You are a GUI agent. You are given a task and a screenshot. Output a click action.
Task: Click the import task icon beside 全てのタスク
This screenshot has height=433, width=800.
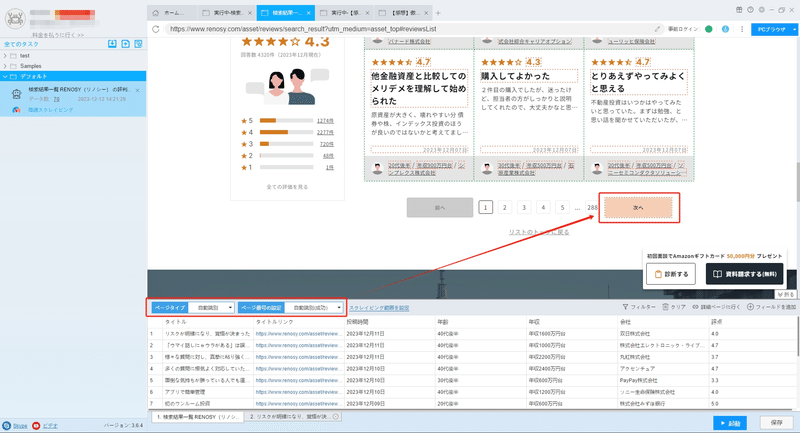pos(112,44)
